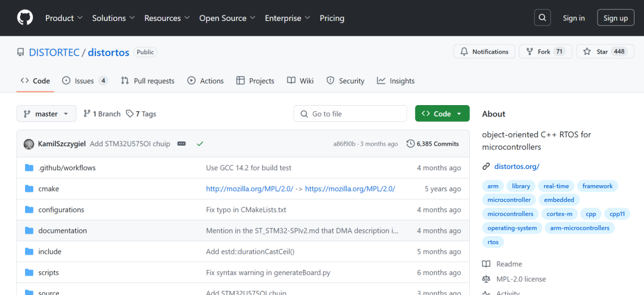Star the distortos repository

tap(605, 51)
